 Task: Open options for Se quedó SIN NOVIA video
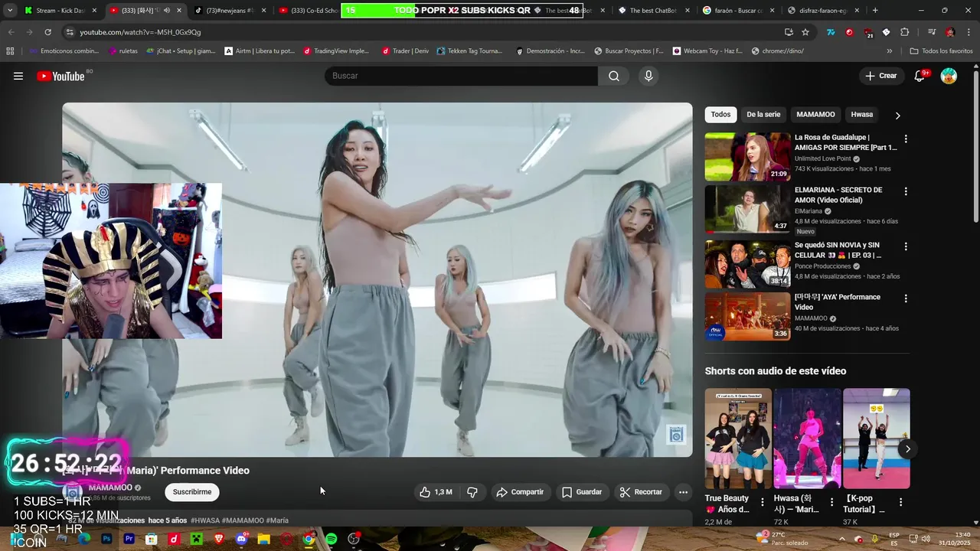coord(906,247)
